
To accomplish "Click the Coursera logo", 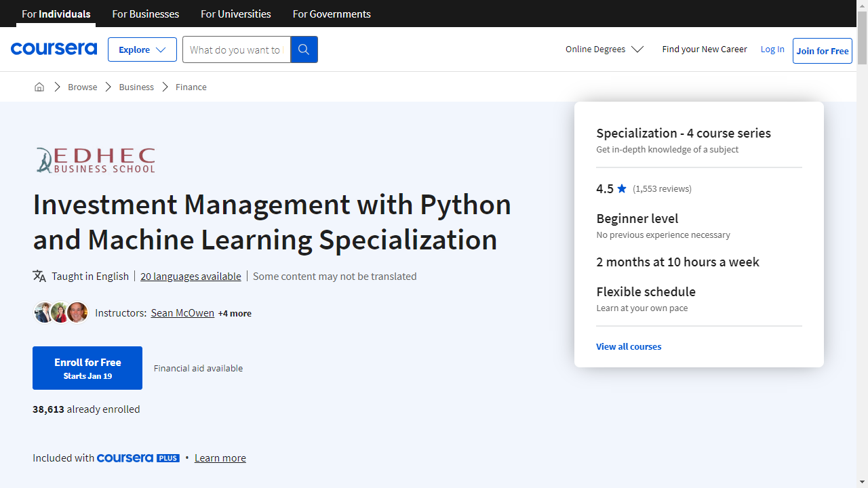I will click(x=54, y=49).
